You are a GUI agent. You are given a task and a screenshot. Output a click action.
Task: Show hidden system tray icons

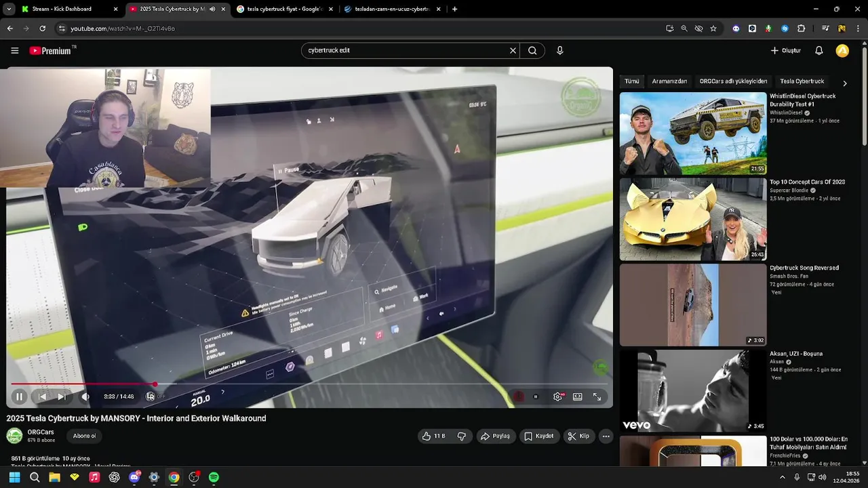tap(783, 477)
